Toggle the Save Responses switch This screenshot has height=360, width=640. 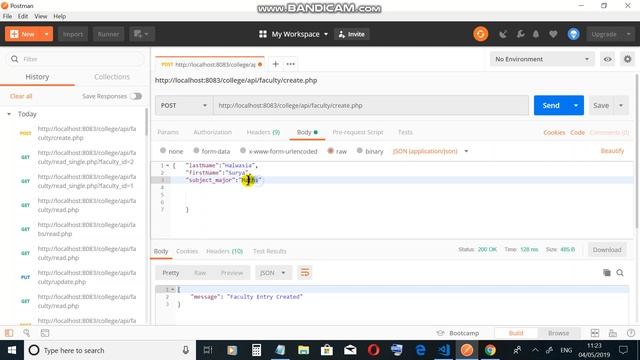136,96
